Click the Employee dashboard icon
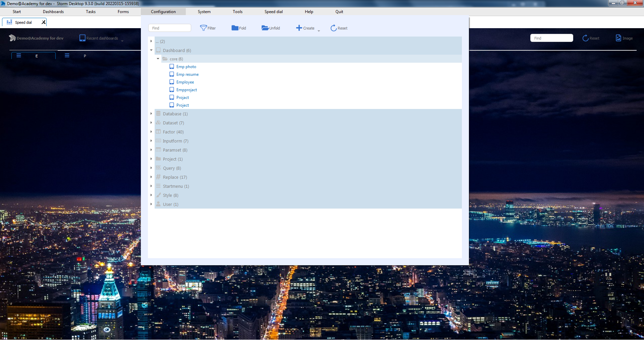The height and width of the screenshot is (340, 644). tap(172, 82)
